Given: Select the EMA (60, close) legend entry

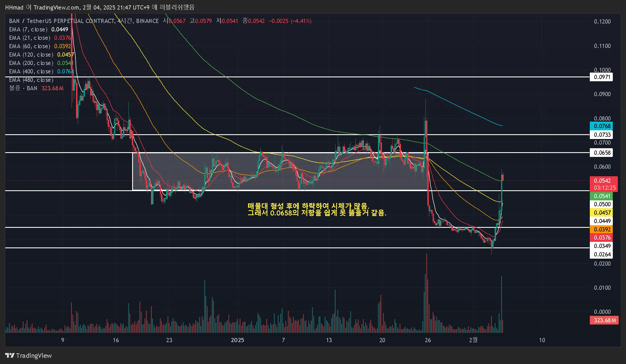Looking at the screenshot, I should pyautogui.click(x=40, y=46).
